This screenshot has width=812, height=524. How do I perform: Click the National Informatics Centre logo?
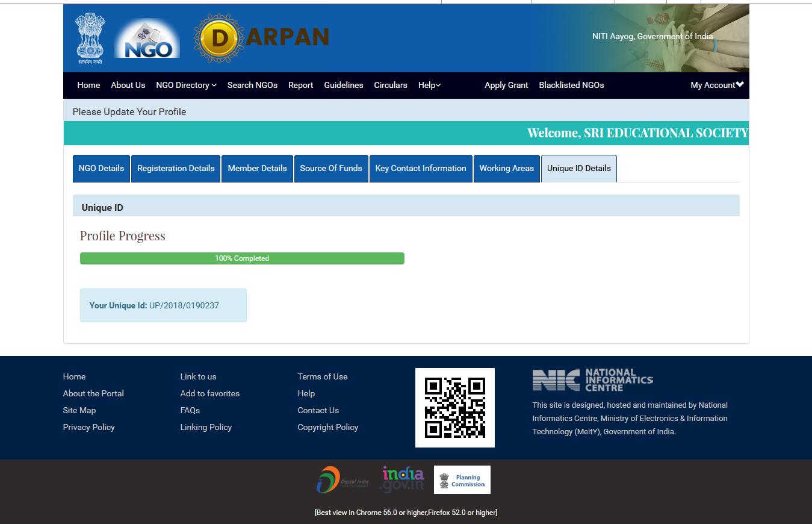tap(592, 380)
